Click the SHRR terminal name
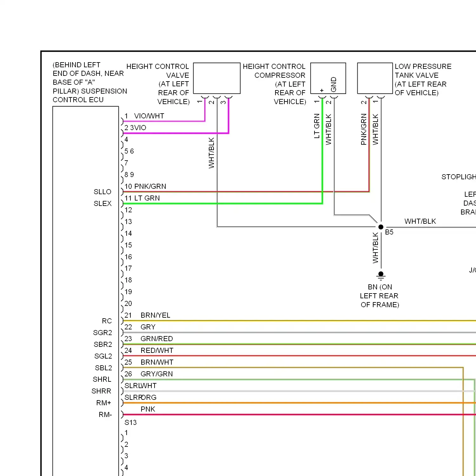Screen dimensions: 476x476 [x=101, y=391]
